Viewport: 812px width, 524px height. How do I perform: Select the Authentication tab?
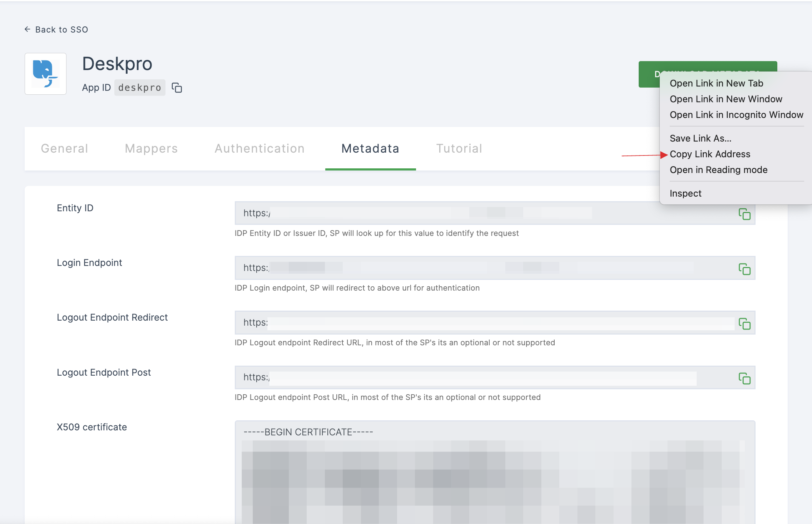click(x=259, y=148)
